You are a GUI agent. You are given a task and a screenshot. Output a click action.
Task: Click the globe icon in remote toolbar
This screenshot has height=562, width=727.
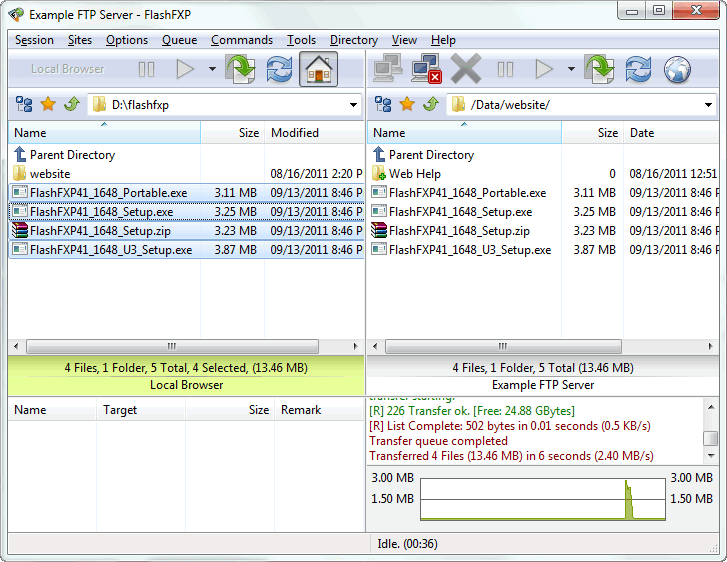pos(677,69)
